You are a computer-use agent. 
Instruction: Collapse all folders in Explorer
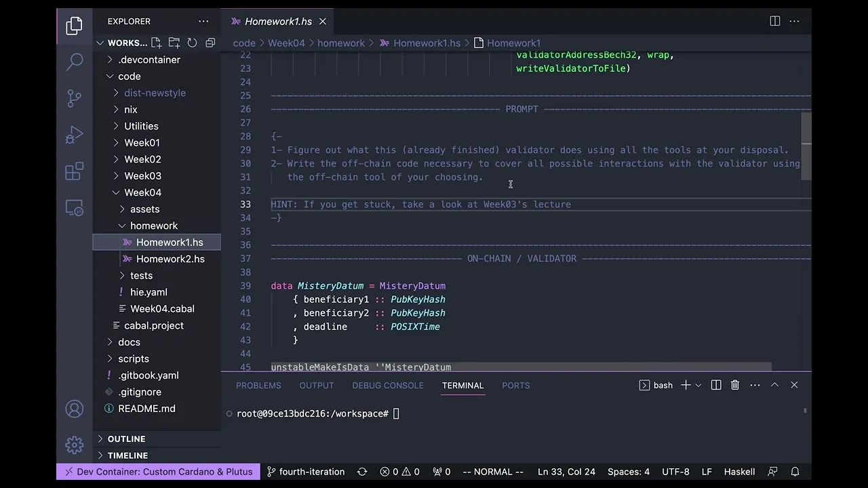(x=210, y=43)
